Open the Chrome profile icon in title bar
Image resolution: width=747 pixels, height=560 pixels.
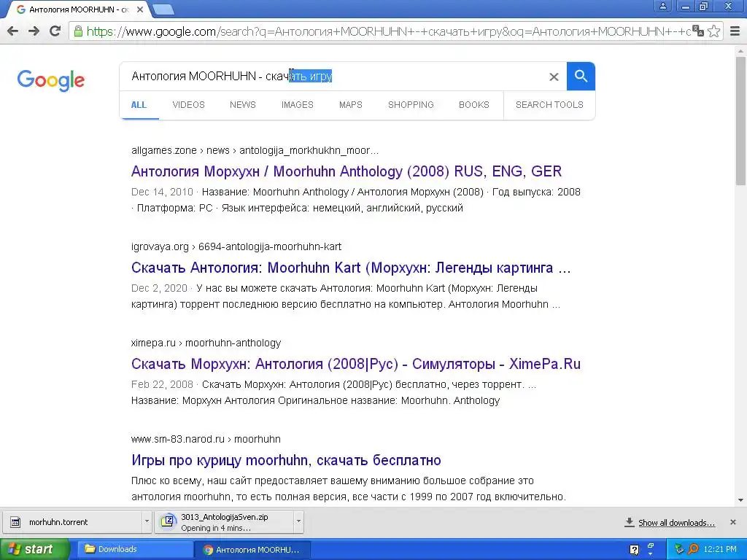(x=662, y=6)
